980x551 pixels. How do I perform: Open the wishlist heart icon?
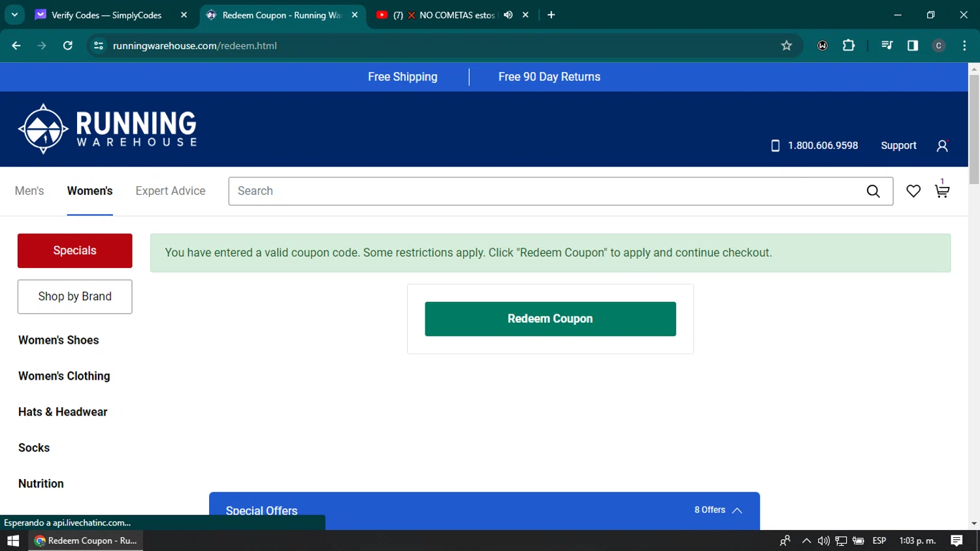tap(913, 191)
